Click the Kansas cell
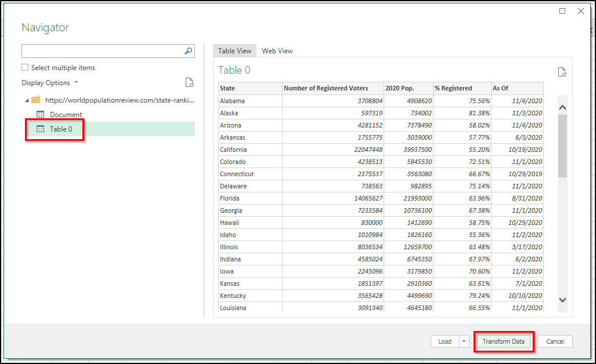The height and width of the screenshot is (364, 596). point(250,283)
